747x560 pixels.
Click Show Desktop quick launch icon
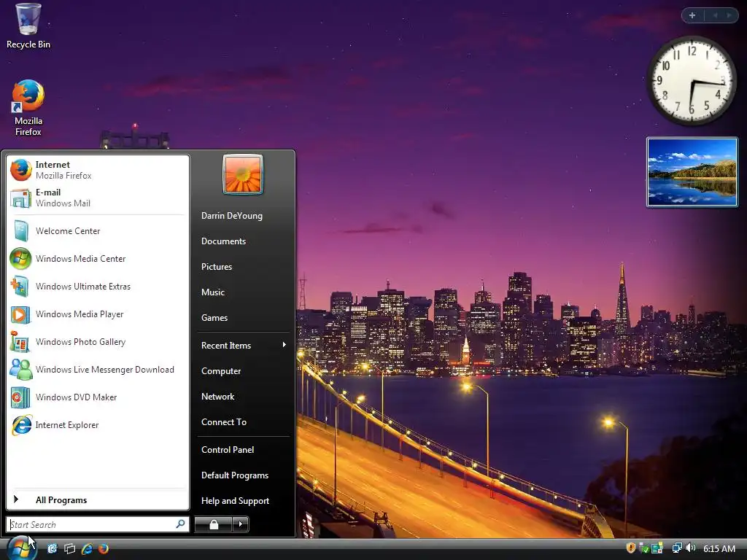point(52,548)
